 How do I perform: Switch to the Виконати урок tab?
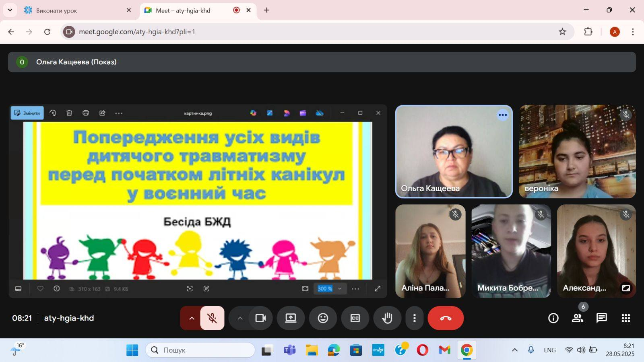(x=76, y=10)
